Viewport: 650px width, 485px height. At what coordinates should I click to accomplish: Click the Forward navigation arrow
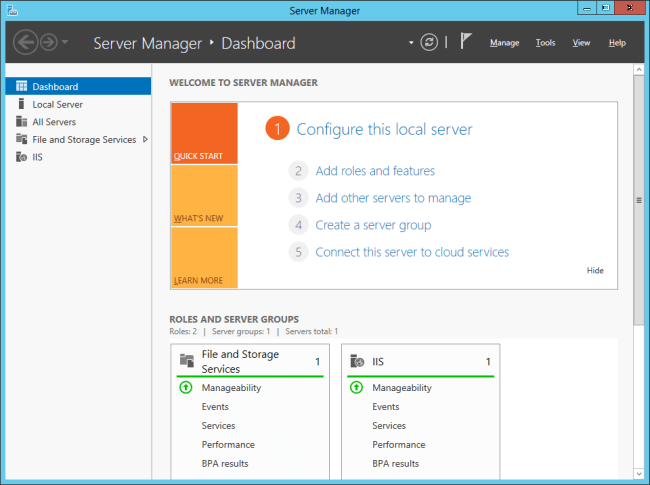49,42
